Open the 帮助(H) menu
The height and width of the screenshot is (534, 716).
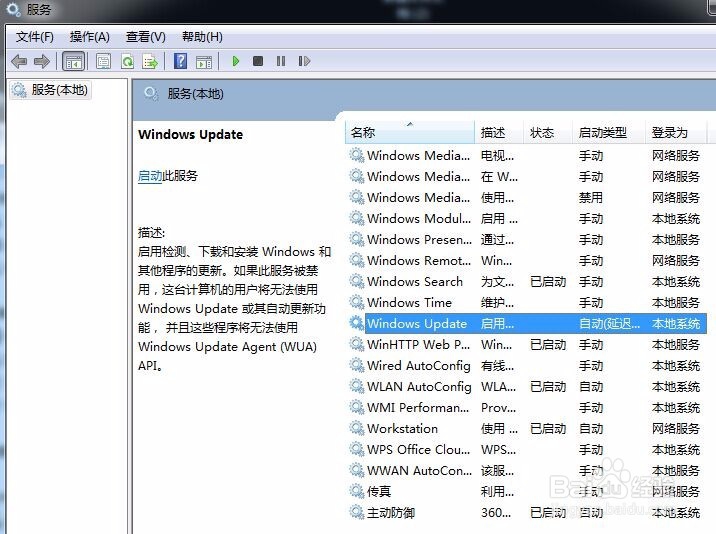202,37
